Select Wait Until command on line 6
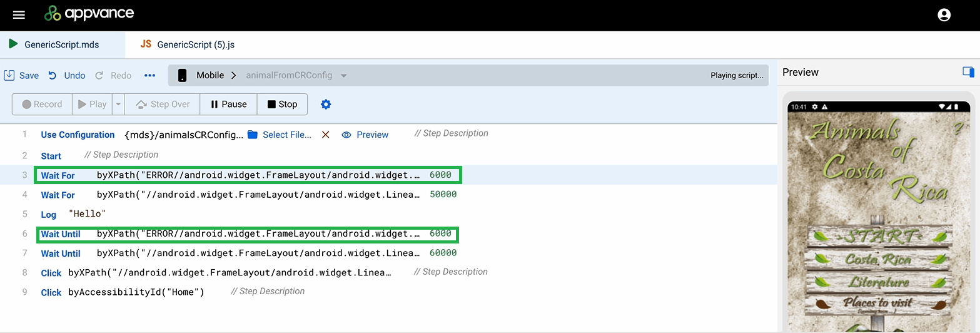 (x=61, y=234)
